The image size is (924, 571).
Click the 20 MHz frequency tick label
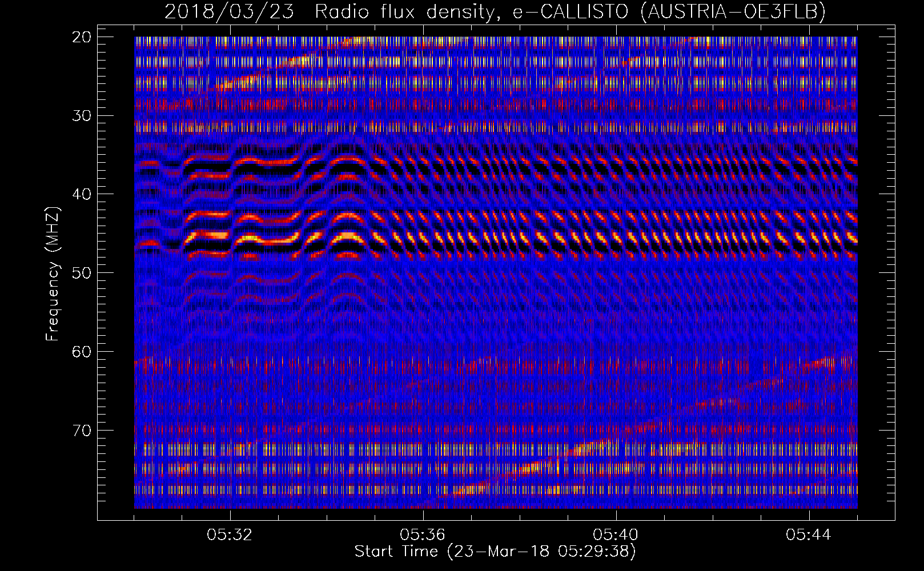coord(82,37)
